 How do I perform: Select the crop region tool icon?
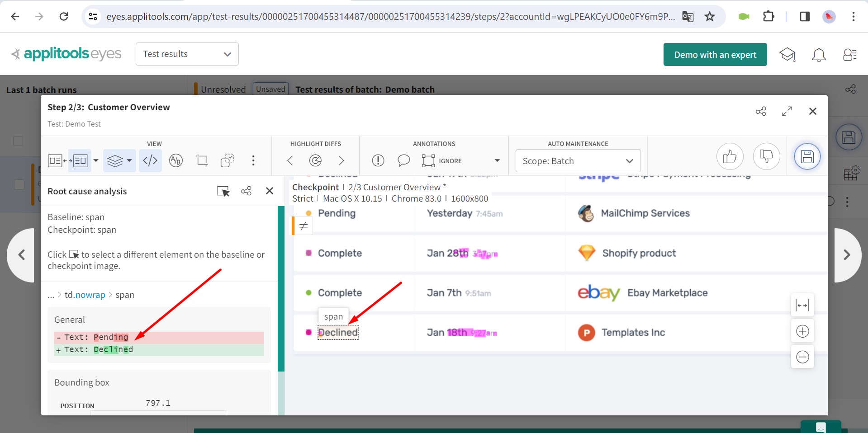[202, 160]
